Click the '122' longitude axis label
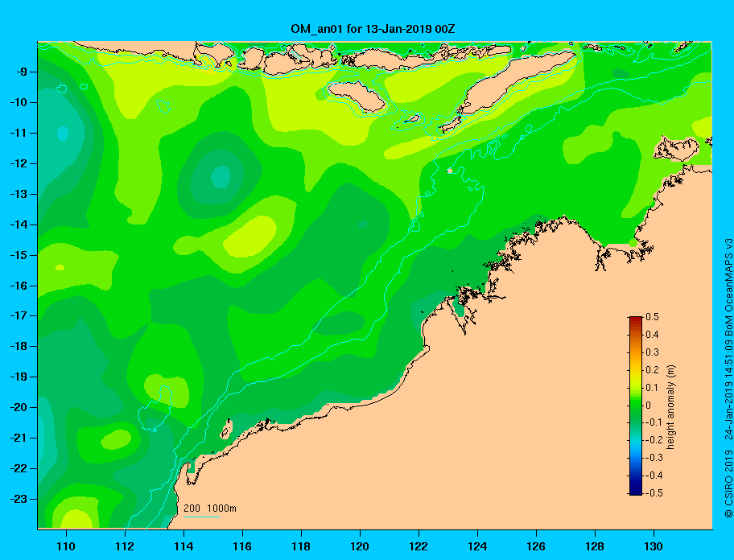This screenshot has height=560, width=734. click(x=419, y=546)
